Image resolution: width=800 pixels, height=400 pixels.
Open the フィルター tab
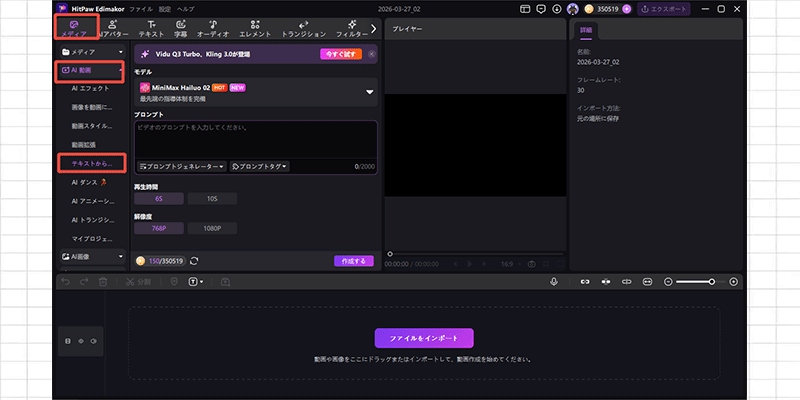tap(352, 29)
